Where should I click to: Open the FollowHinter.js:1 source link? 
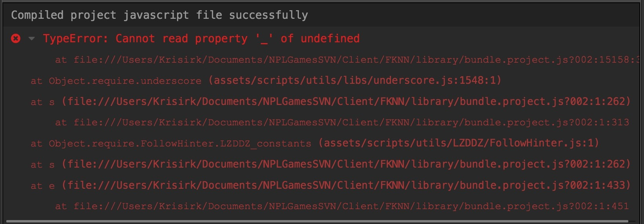pyautogui.click(x=459, y=143)
